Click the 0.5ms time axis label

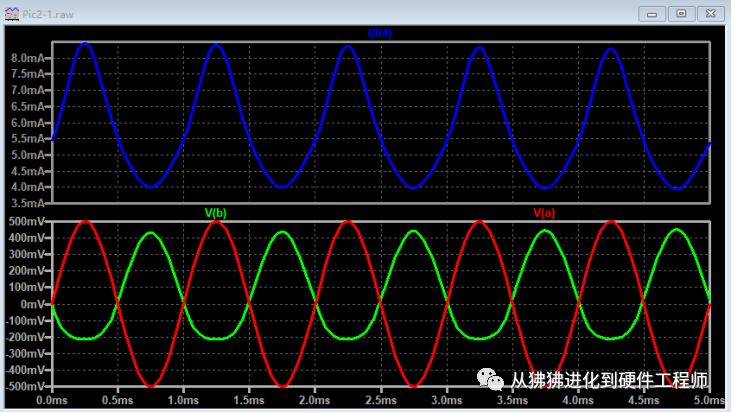point(118,400)
